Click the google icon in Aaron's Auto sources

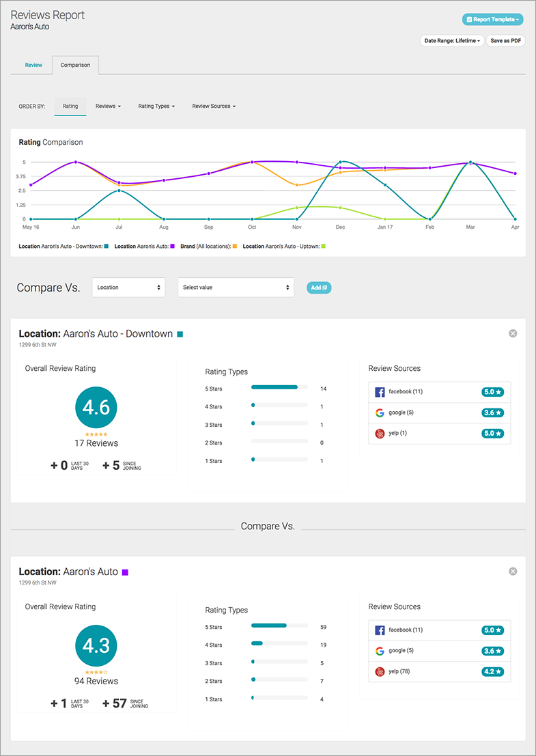[x=380, y=651]
